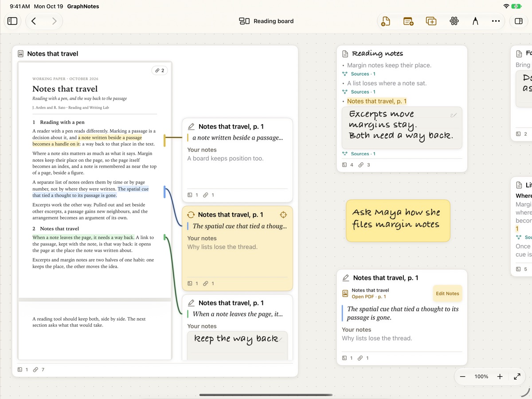Toggle the right inspector panel
Image resolution: width=532 pixels, height=399 pixels.
[x=519, y=21]
